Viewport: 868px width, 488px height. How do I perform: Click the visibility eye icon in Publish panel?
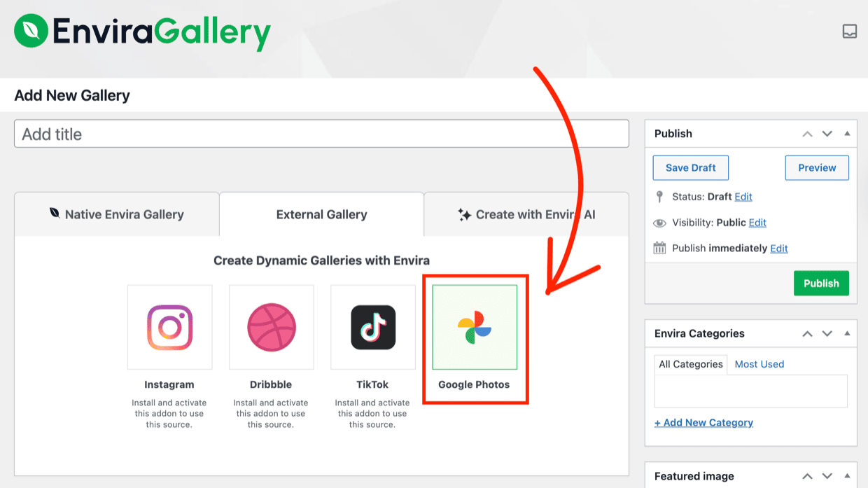[x=659, y=222]
